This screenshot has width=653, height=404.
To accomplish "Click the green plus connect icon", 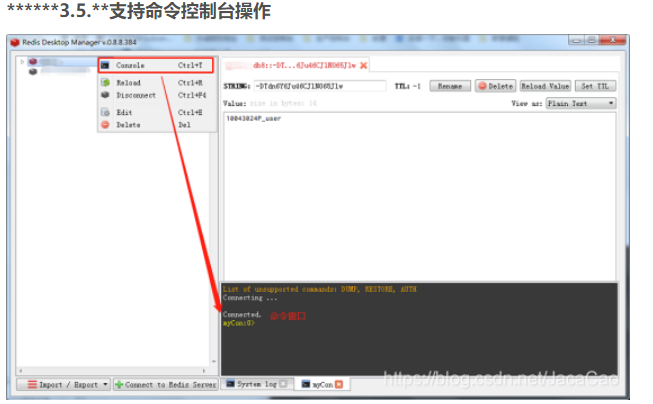I will (x=119, y=384).
